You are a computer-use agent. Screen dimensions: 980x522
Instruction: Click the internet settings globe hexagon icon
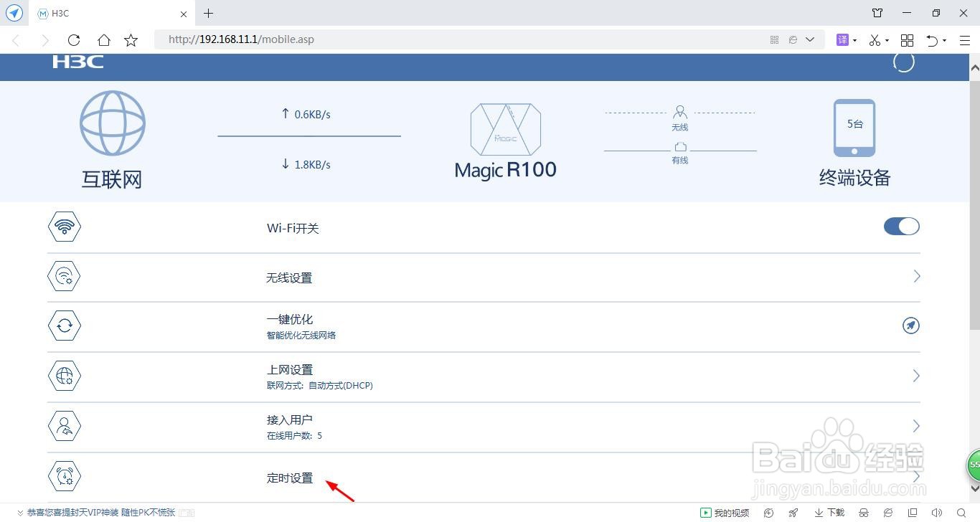pyautogui.click(x=65, y=376)
